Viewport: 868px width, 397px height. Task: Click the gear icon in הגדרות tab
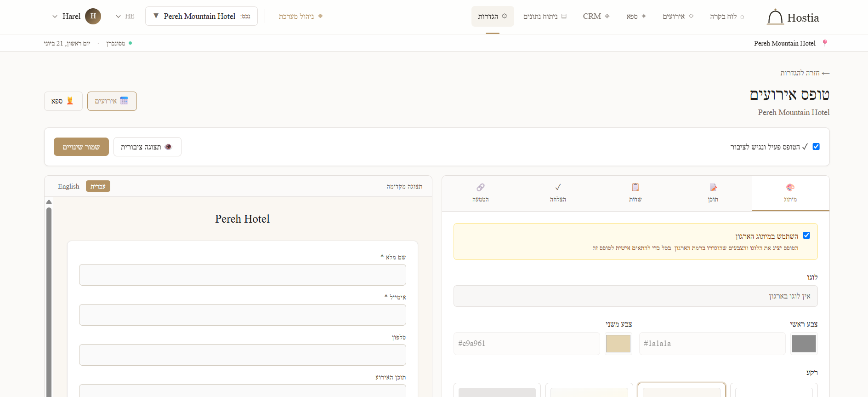pos(505,16)
